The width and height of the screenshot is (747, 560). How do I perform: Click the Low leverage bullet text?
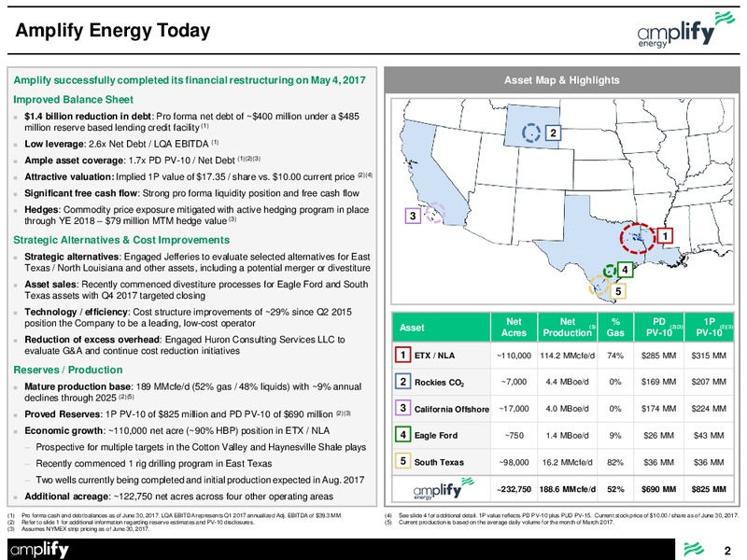pyautogui.click(x=121, y=144)
